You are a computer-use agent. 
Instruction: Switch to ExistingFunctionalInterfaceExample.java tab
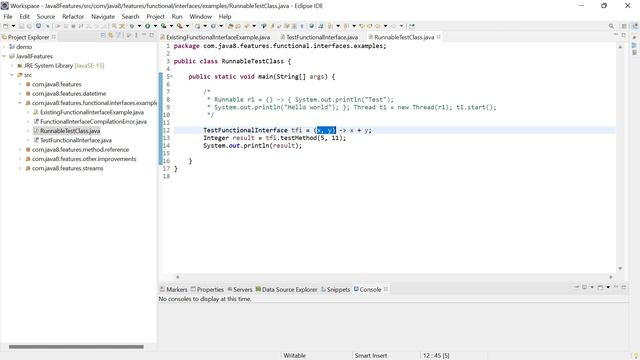[218, 37]
